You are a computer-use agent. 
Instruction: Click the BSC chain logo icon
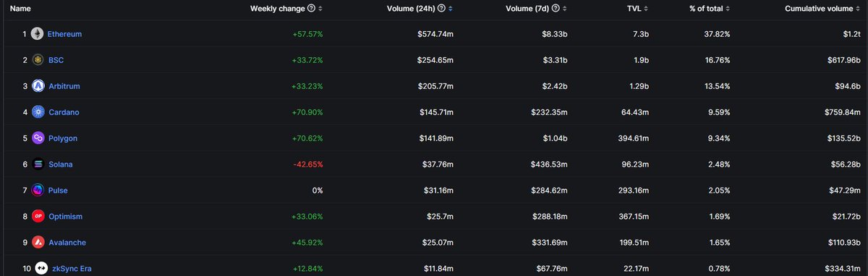(37, 60)
